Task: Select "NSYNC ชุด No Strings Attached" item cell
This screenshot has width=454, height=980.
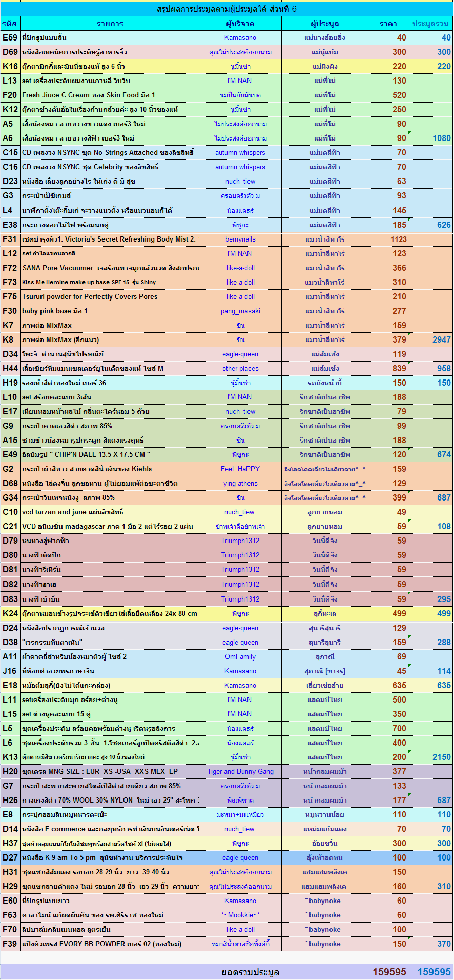Action: [x=110, y=152]
